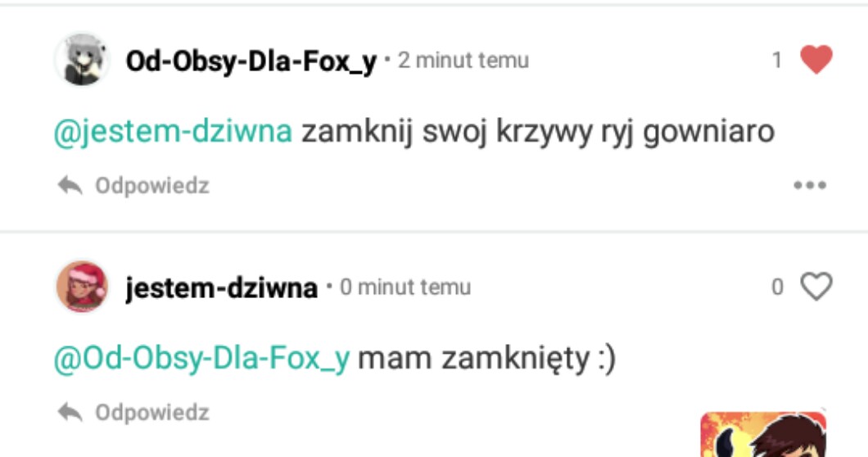Image resolution: width=868 pixels, height=457 pixels.
Task: Open the @Od-Obsy-Dla-Fox_y mention link
Action: 201,359
